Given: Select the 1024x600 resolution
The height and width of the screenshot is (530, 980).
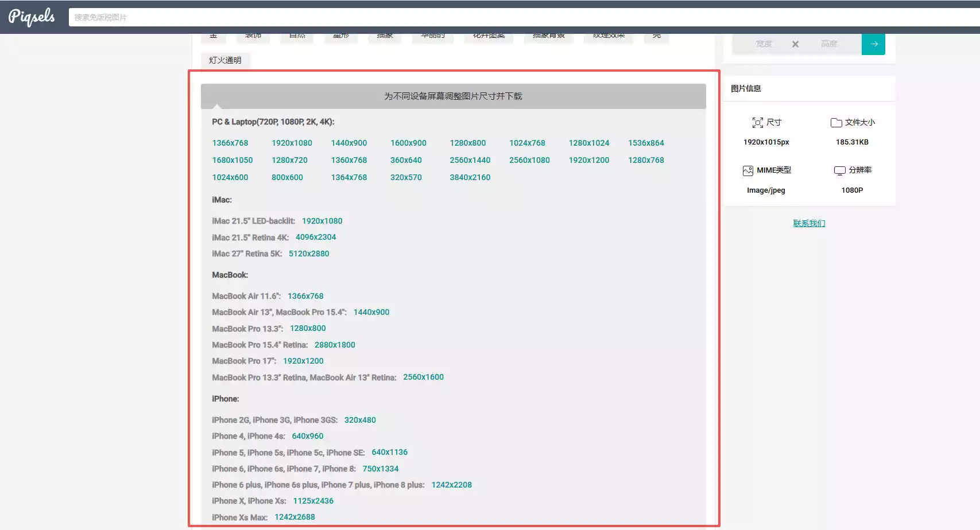Looking at the screenshot, I should pos(230,178).
